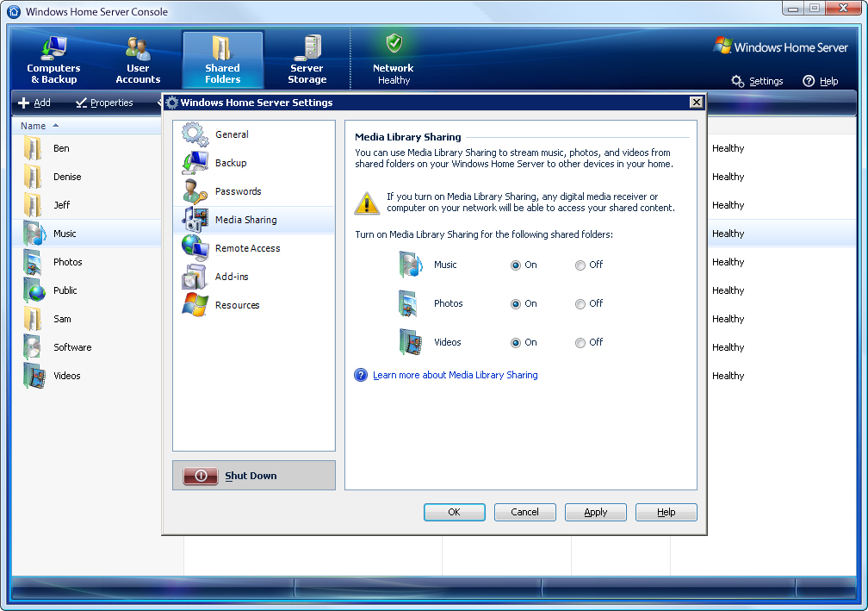
Task: Open Media Sharing settings category icon
Action: tap(195, 220)
